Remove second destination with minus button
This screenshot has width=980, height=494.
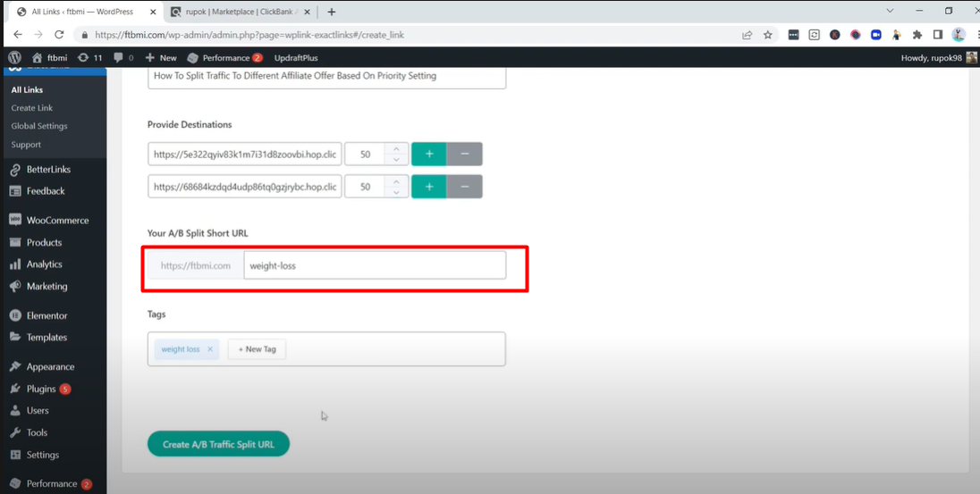(x=464, y=187)
